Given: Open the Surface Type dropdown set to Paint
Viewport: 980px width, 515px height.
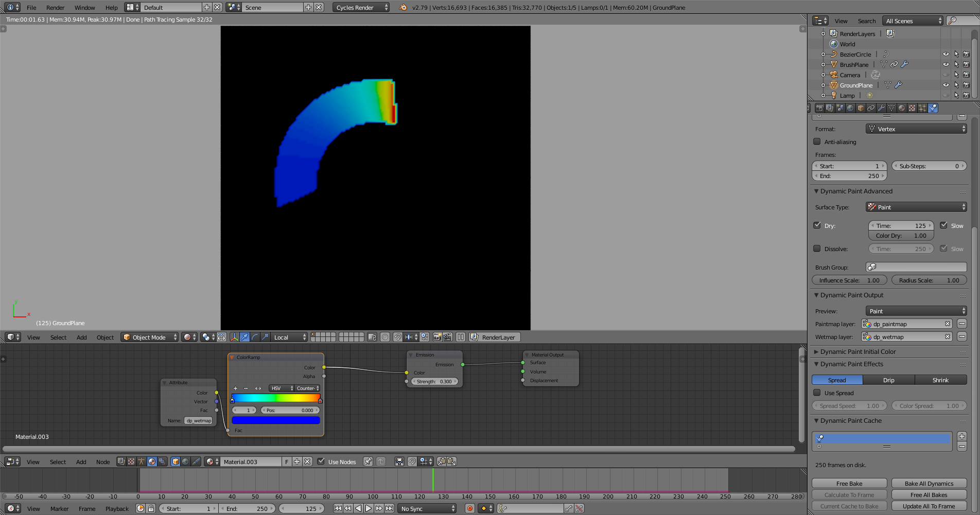Looking at the screenshot, I should pyautogui.click(x=916, y=207).
